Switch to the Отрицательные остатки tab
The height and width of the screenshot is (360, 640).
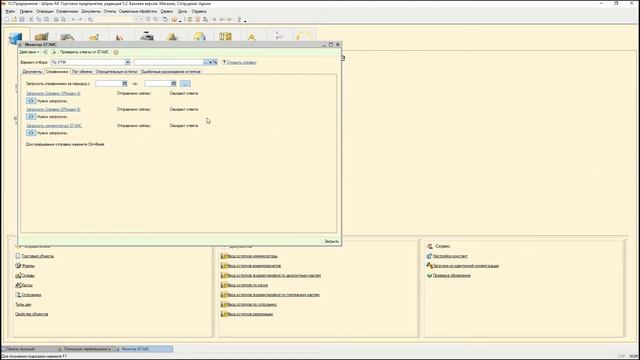(x=116, y=71)
